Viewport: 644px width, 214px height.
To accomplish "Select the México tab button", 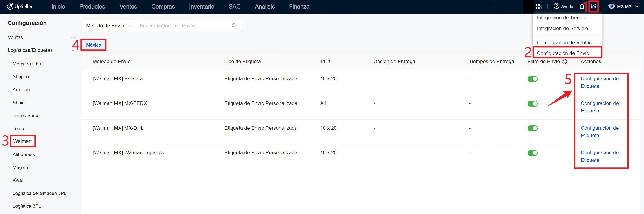I will point(94,45).
